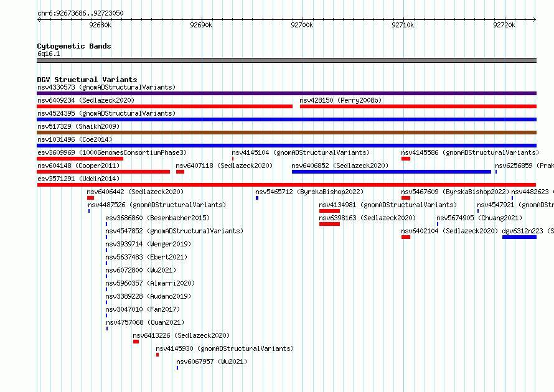
Task: Click the nsv4145586 gnomAD variant label
Action: click(x=470, y=152)
